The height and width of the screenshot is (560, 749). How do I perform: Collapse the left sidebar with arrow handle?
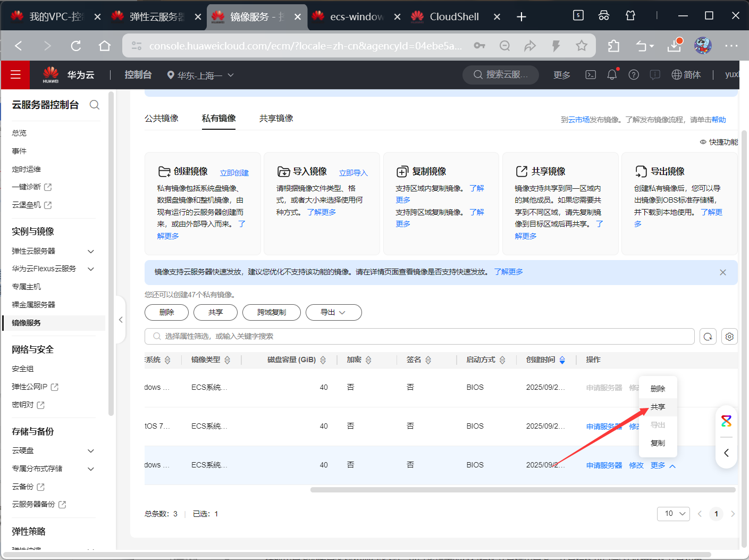[x=121, y=320]
